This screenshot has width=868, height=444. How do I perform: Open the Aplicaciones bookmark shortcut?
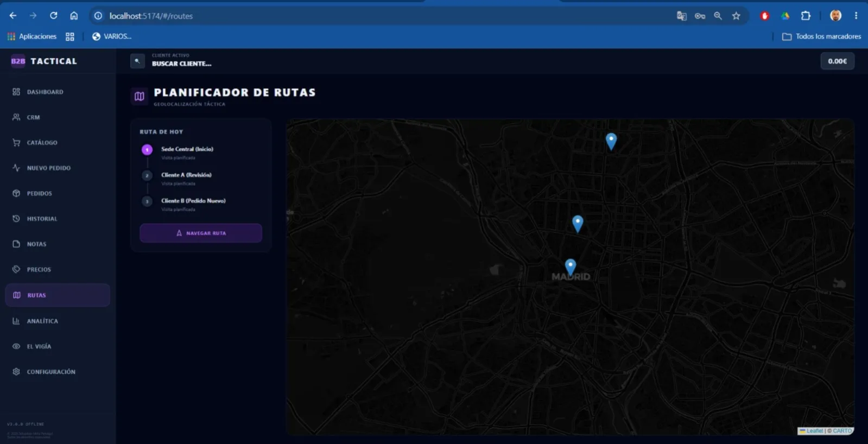click(x=32, y=36)
